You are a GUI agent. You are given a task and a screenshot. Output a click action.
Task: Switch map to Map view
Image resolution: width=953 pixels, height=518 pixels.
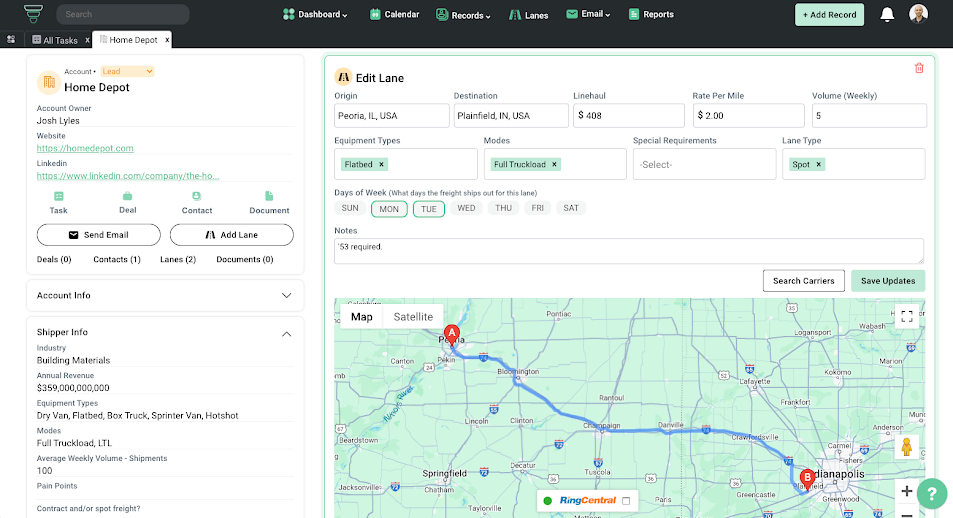(362, 317)
